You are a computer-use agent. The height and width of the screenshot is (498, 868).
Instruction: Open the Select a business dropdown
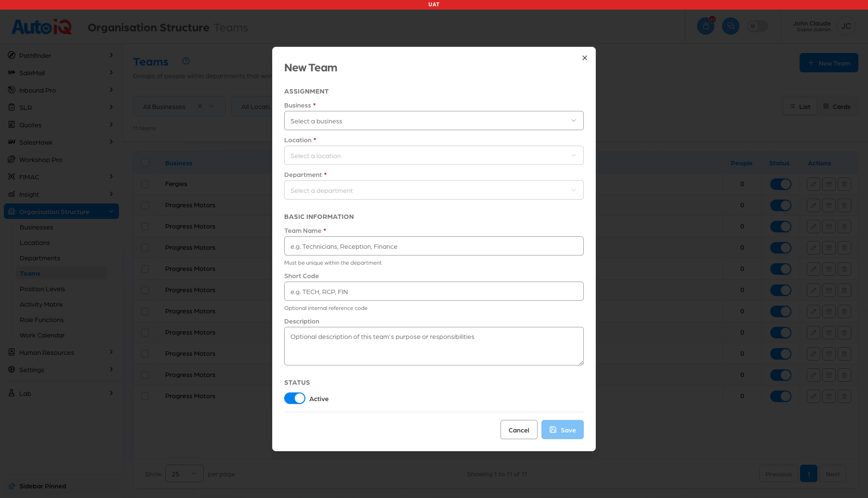[x=434, y=121]
